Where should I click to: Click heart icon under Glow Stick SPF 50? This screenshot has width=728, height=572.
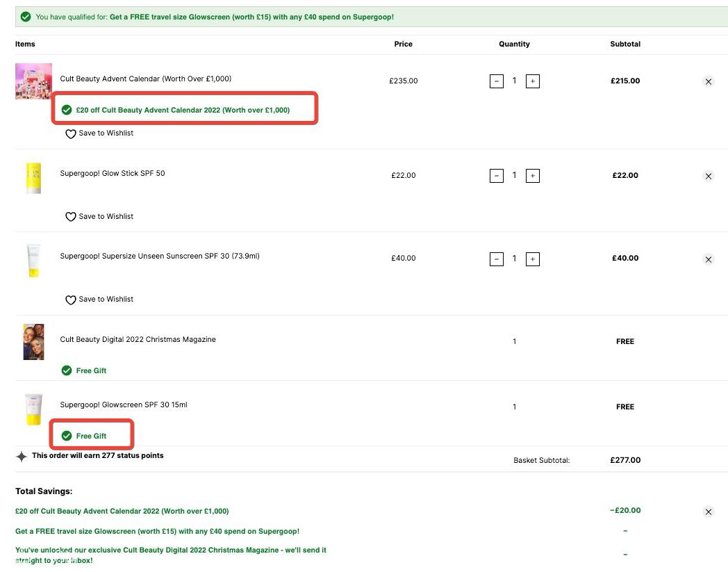click(71, 217)
